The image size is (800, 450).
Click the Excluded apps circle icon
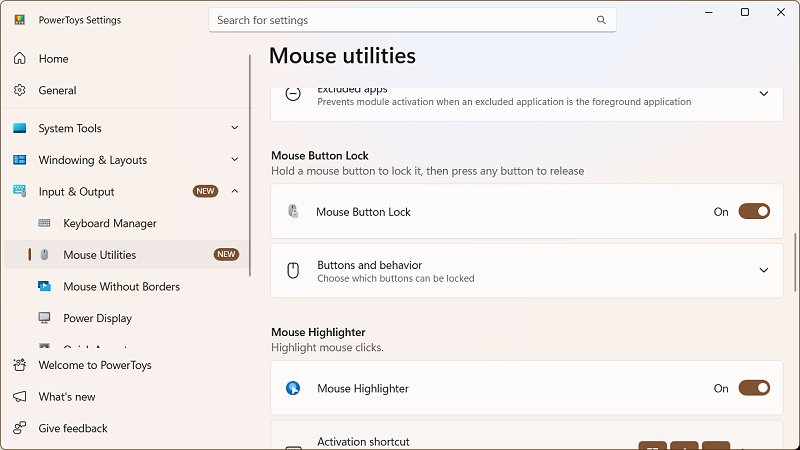293,94
